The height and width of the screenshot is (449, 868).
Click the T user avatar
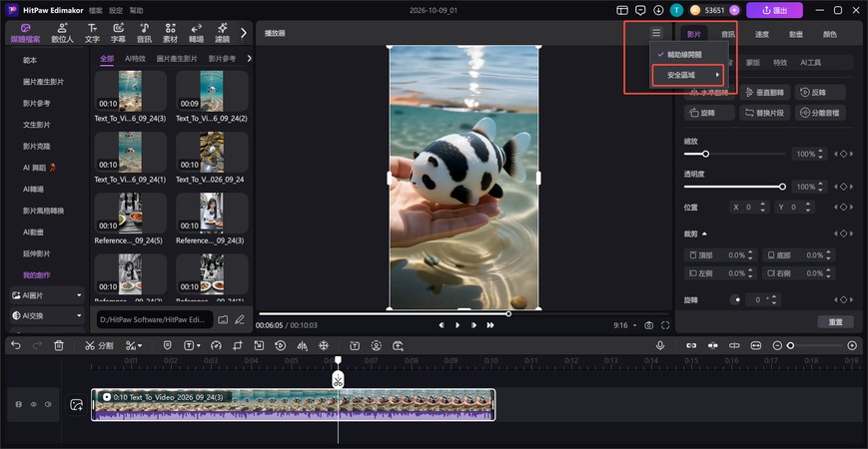[676, 10]
